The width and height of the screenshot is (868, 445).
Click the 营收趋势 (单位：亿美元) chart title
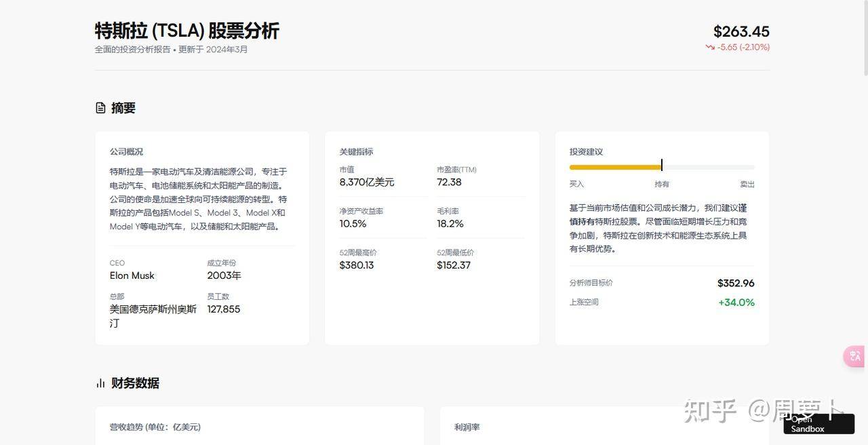[155, 427]
